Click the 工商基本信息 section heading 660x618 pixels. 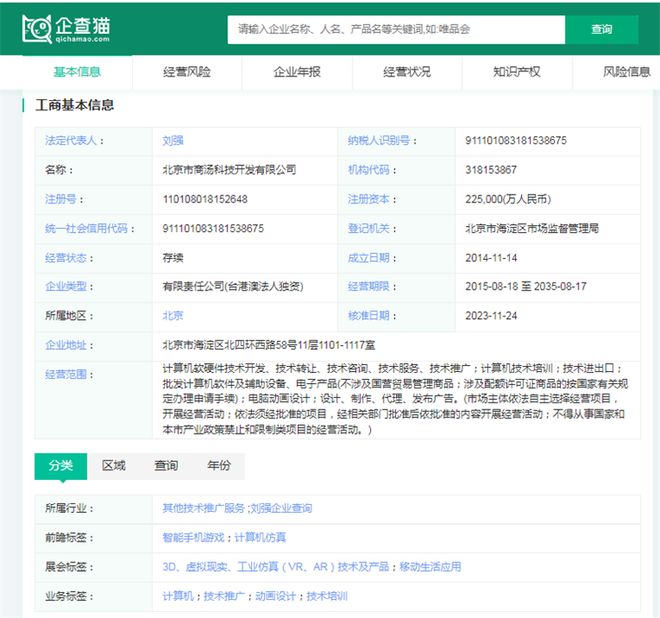point(75,105)
